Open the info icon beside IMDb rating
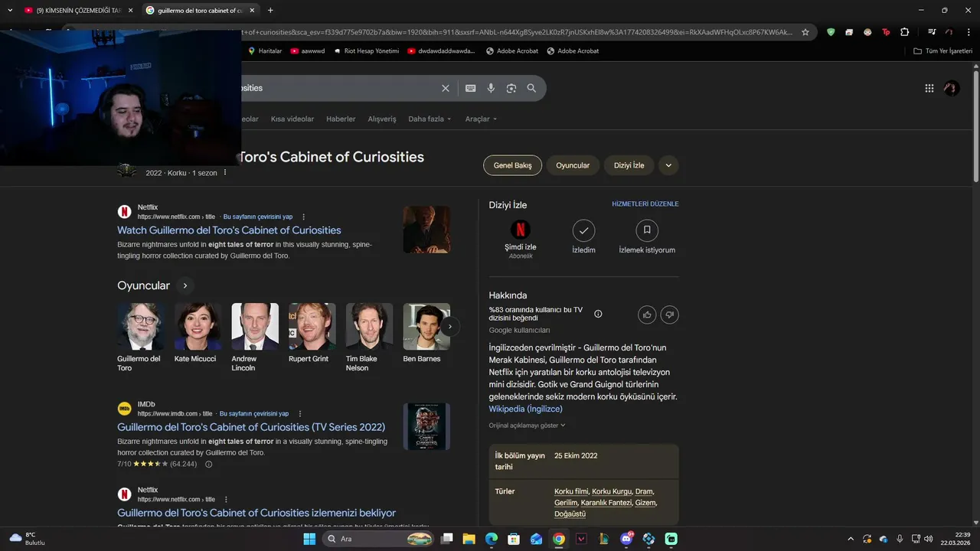 208,464
